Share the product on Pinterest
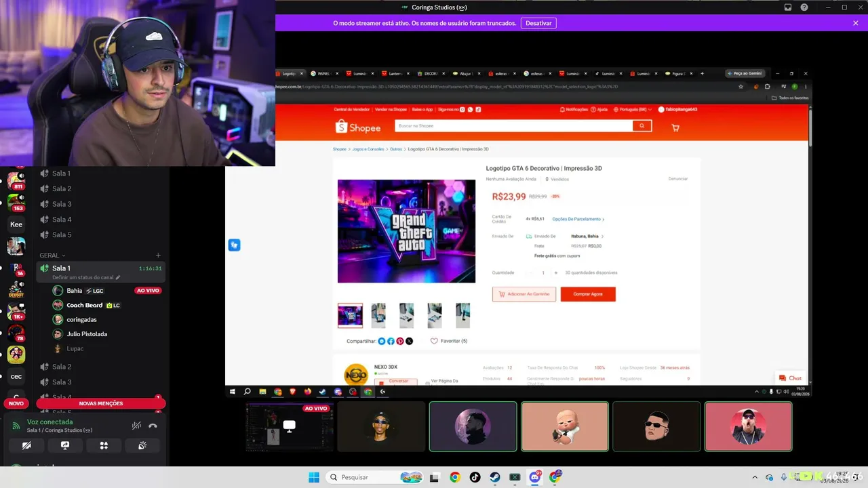Image resolution: width=868 pixels, height=488 pixels. click(x=400, y=341)
